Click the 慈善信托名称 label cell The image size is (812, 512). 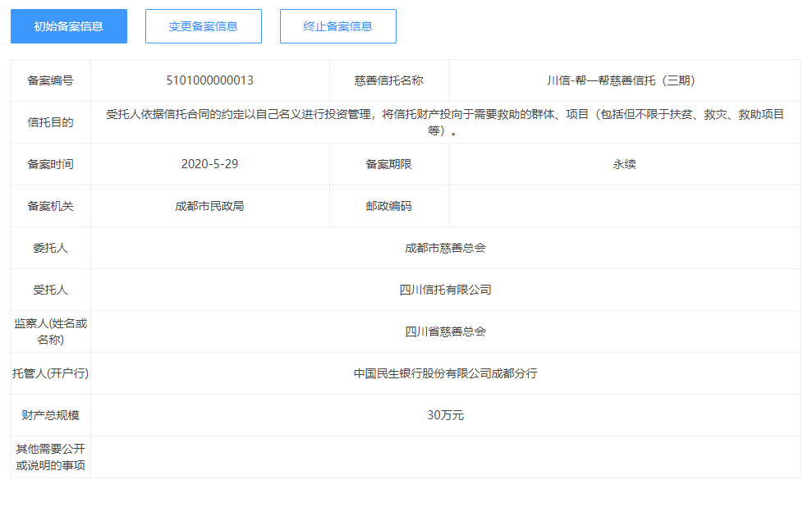coord(389,80)
